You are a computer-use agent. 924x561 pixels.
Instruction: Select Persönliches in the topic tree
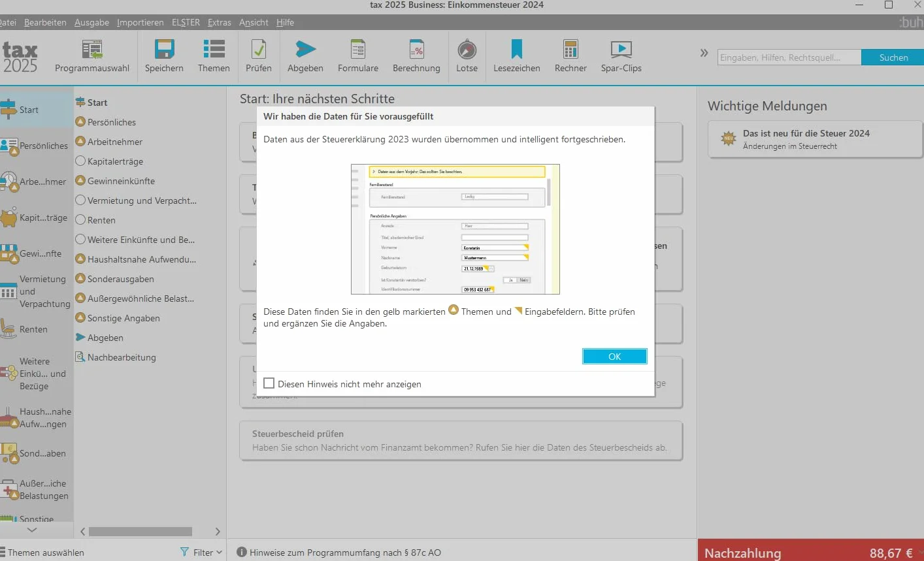pos(106,122)
